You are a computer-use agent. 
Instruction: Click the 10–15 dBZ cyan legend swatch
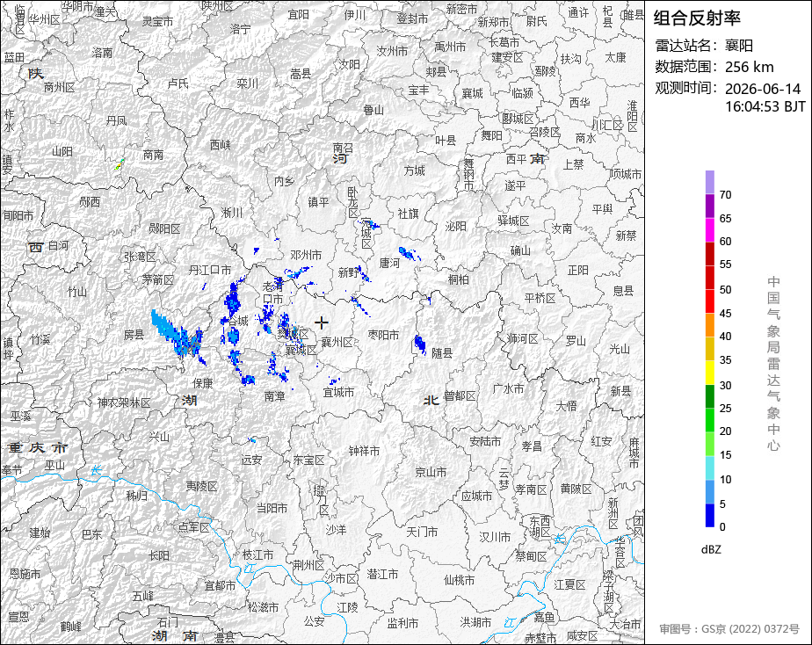click(x=709, y=467)
